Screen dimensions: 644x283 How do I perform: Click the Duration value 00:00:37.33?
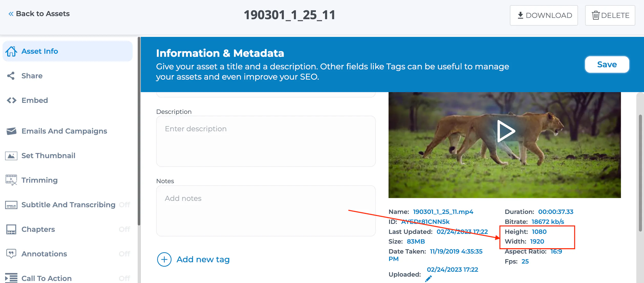(x=556, y=212)
